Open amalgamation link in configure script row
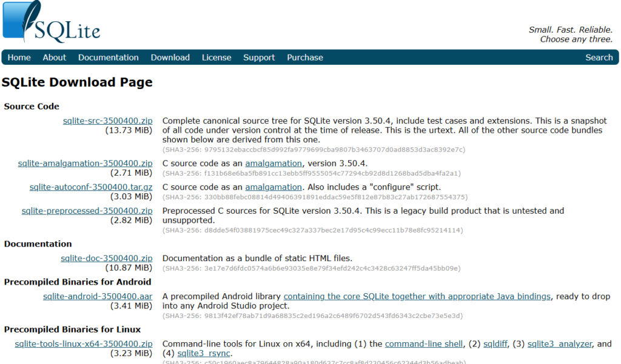Viewport: 621px width, 364px height. (x=274, y=187)
